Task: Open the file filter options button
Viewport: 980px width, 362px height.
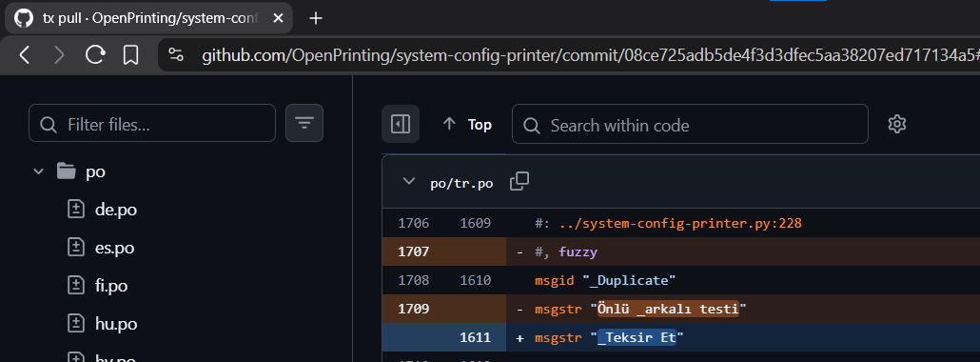Action: [x=304, y=123]
